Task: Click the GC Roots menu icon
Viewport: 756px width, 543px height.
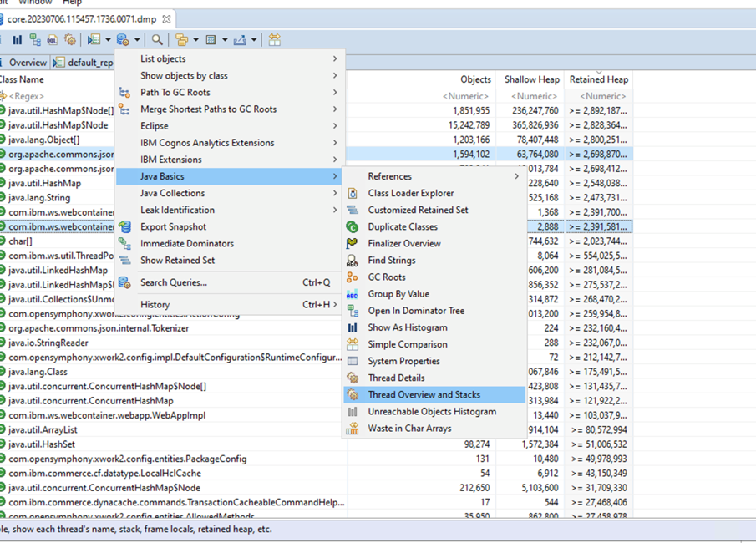Action: pyautogui.click(x=353, y=277)
